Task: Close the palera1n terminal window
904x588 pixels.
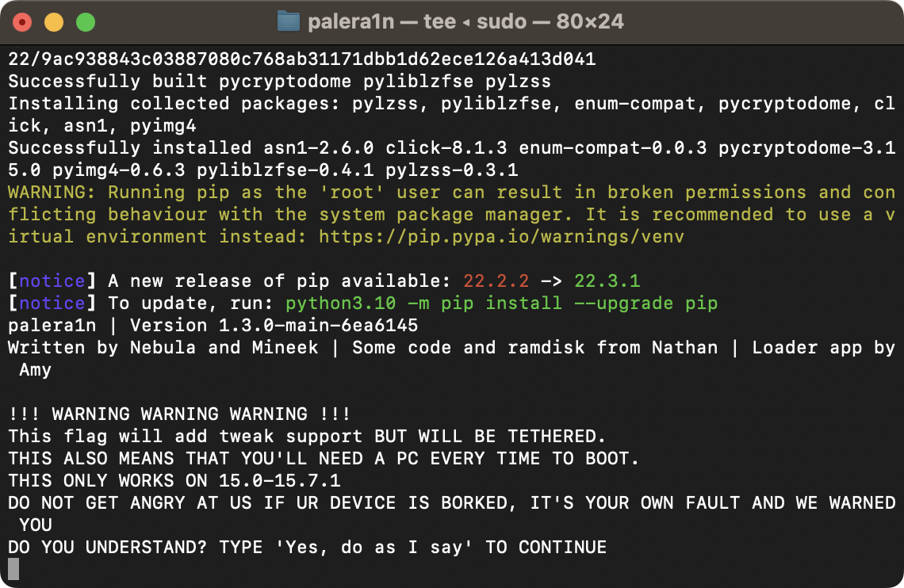Action: pos(22,22)
